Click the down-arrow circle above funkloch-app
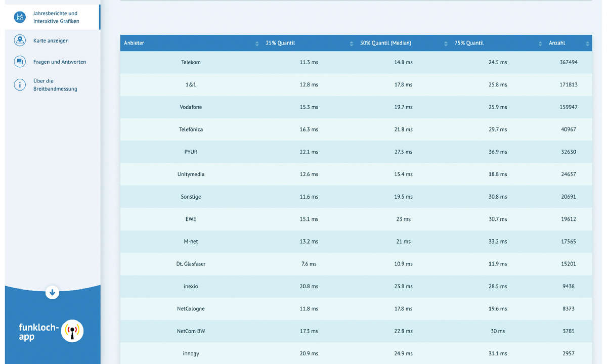This screenshot has width=607, height=364. [52, 292]
